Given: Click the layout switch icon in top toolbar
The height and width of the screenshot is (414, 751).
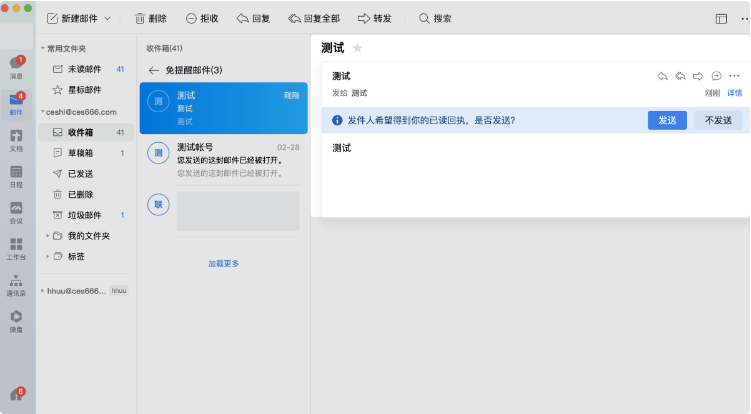Looking at the screenshot, I should point(721,18).
